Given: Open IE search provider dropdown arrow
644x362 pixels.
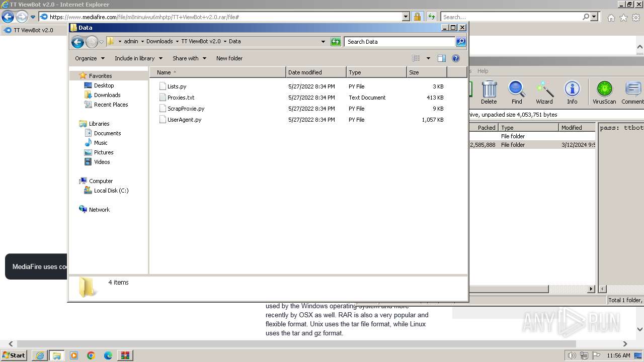Looking at the screenshot, I should 595,17.
